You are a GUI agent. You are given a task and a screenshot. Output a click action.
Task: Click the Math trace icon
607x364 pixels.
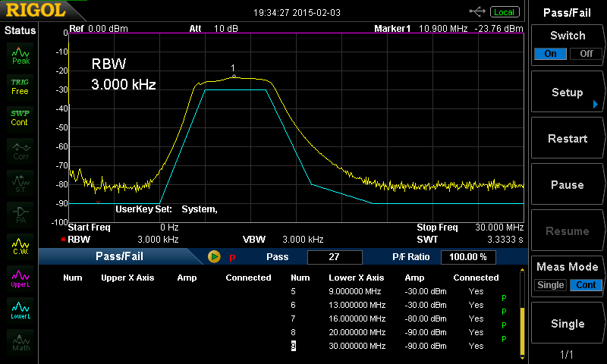tap(20, 342)
